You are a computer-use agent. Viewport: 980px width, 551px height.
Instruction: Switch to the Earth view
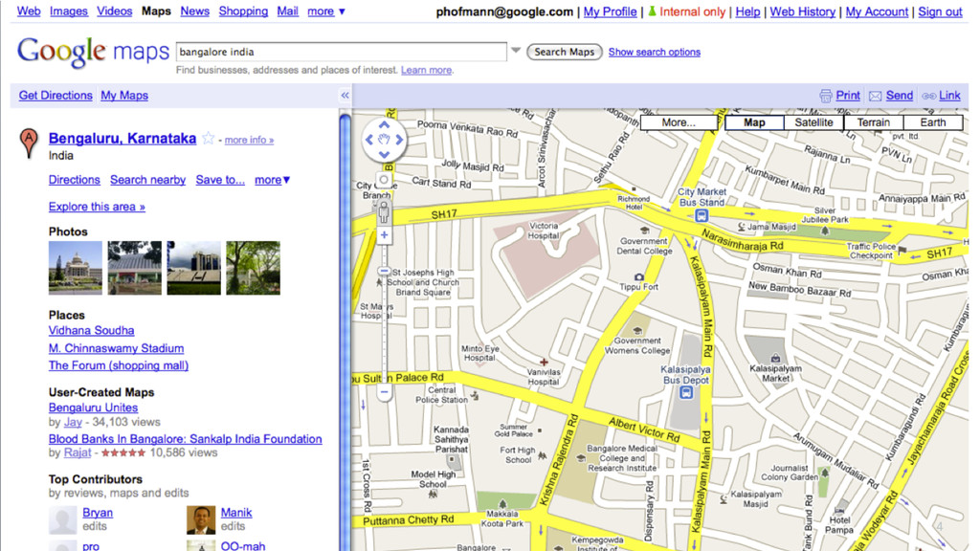point(932,122)
